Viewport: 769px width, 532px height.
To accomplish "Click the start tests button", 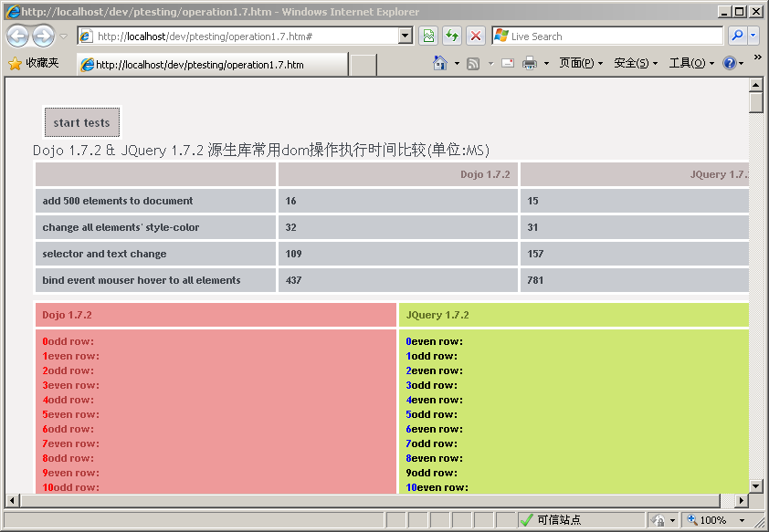I will click(x=82, y=122).
